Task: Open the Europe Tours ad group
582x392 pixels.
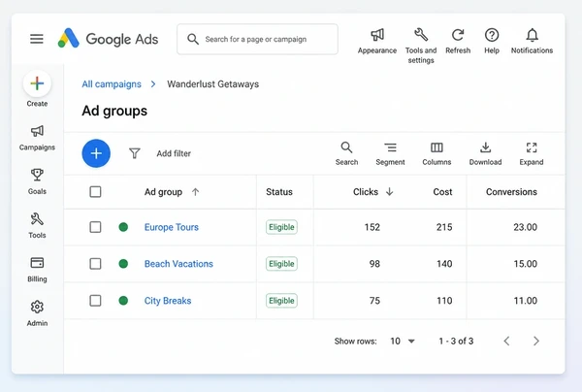Action: (172, 227)
